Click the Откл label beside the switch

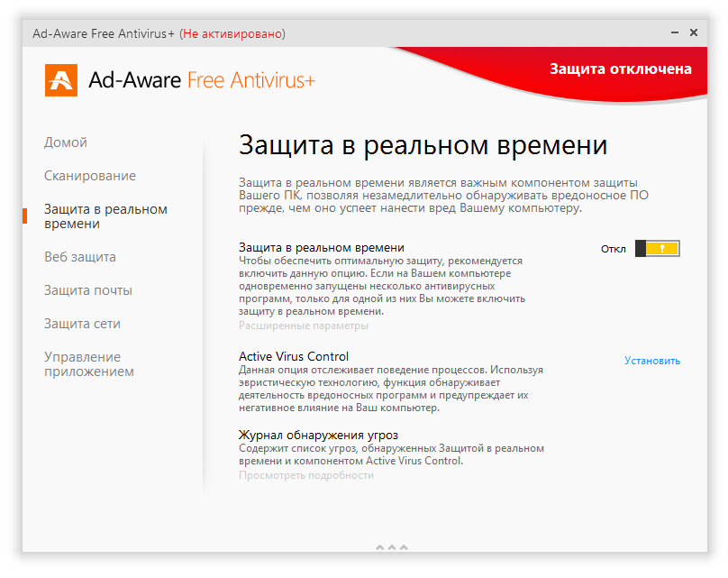614,249
